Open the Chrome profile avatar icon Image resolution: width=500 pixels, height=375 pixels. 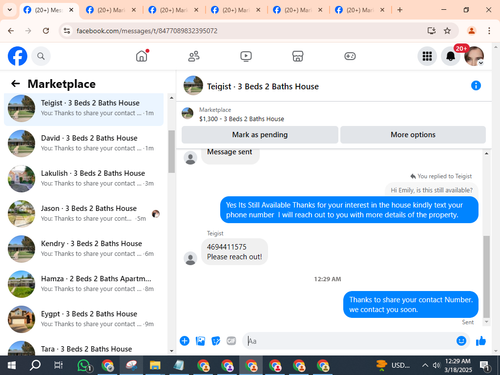[471, 31]
